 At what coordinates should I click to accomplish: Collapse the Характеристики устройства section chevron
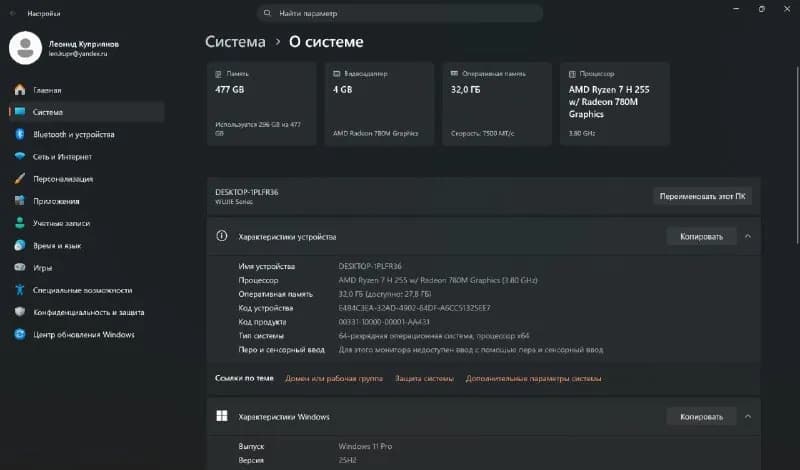[747, 236]
